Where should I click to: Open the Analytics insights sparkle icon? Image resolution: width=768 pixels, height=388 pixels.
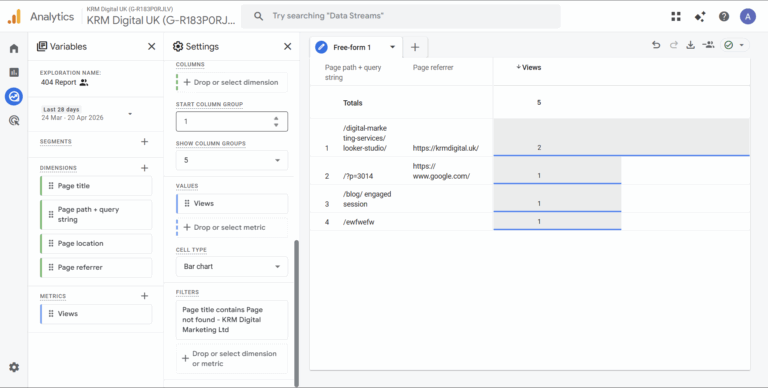700,17
